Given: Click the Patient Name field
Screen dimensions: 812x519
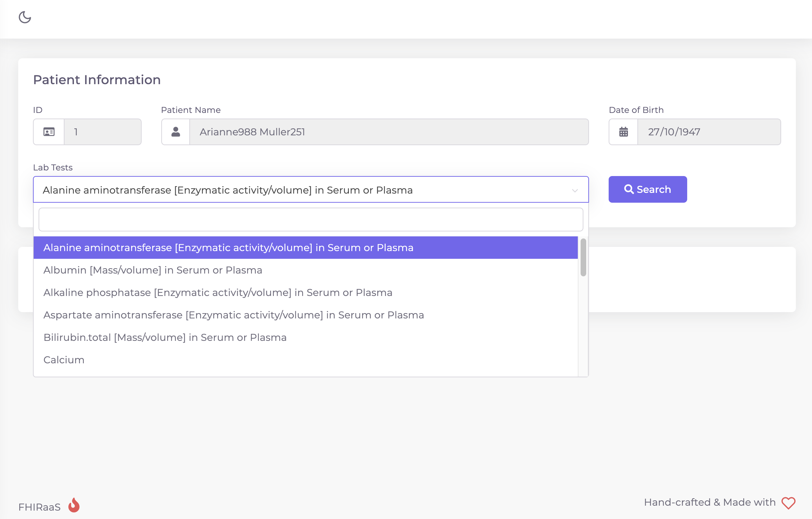Looking at the screenshot, I should [x=388, y=132].
